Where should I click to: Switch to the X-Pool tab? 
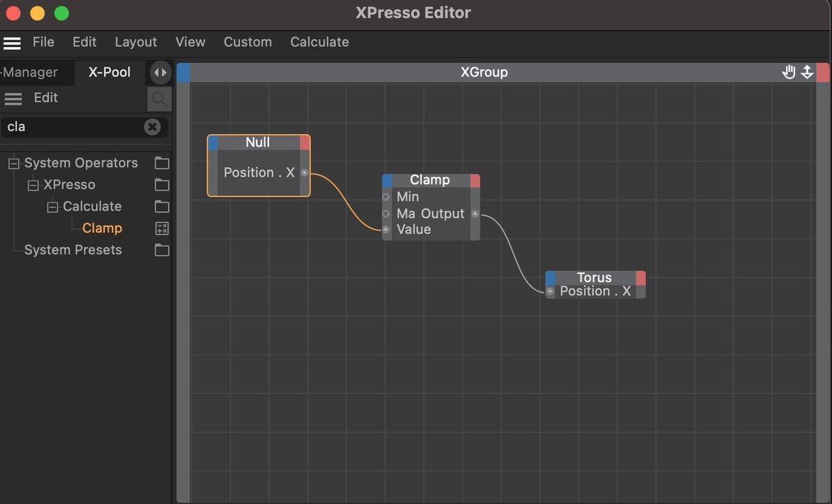click(x=110, y=72)
